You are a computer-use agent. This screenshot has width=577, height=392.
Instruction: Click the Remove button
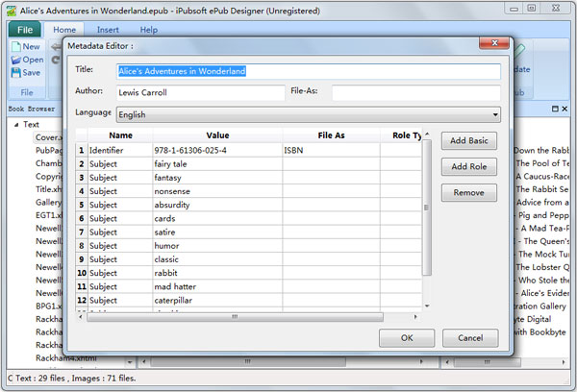(x=468, y=192)
